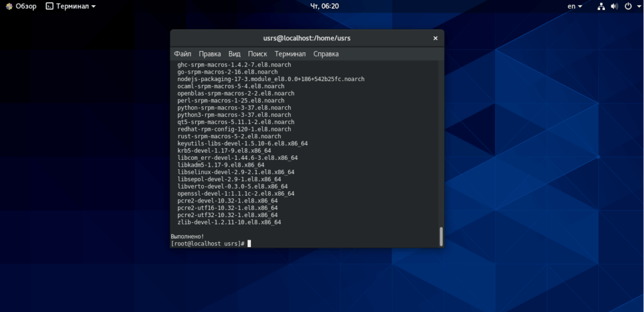The image size is (644, 312).
Task: Close the terminal window with the X
Action: (435, 38)
